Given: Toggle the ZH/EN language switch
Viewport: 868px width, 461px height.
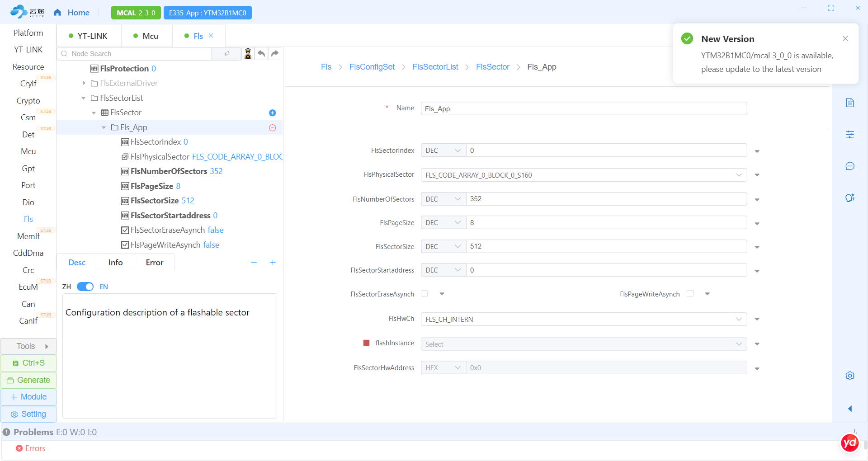Looking at the screenshot, I should (x=85, y=287).
